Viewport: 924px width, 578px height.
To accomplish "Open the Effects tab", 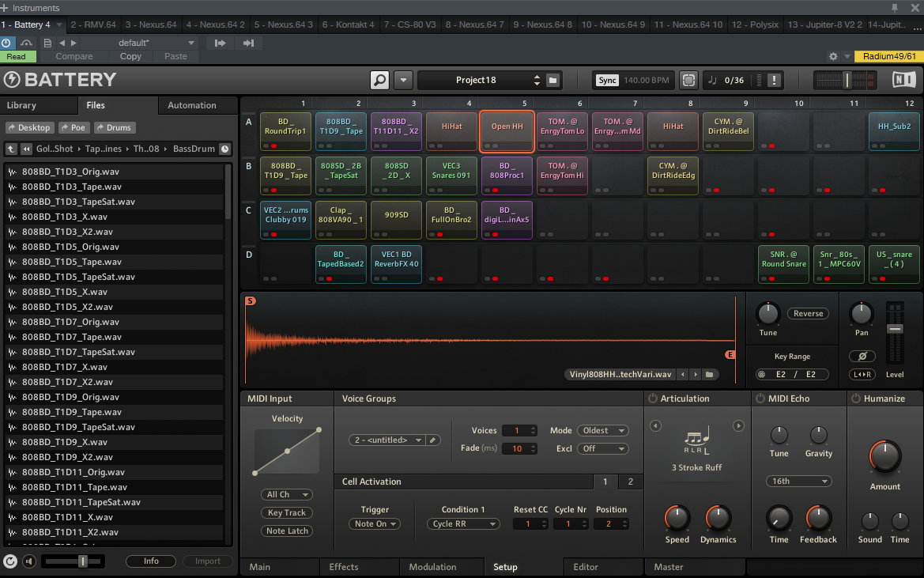I will pyautogui.click(x=344, y=567).
